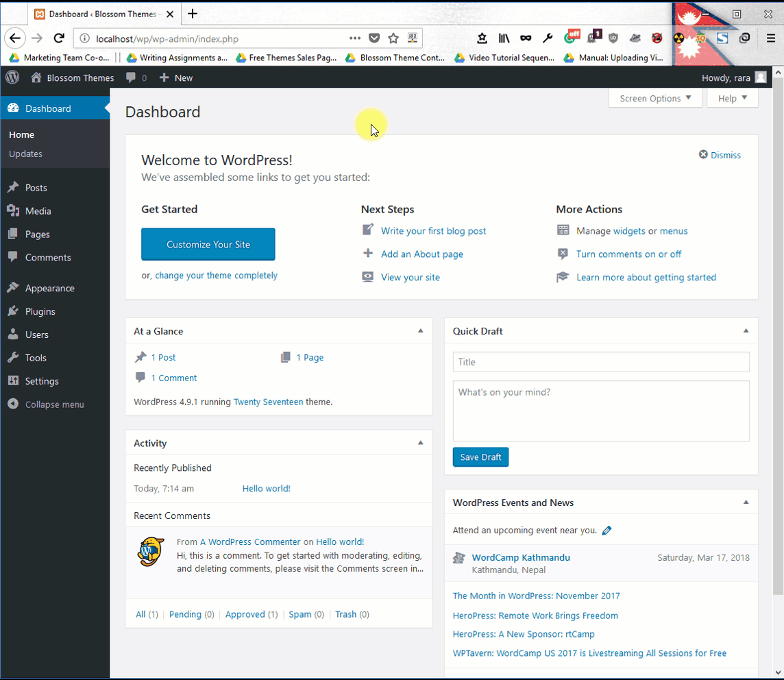784x680 pixels.
Task: Open the comments bubble in admin bar
Action: [136, 78]
